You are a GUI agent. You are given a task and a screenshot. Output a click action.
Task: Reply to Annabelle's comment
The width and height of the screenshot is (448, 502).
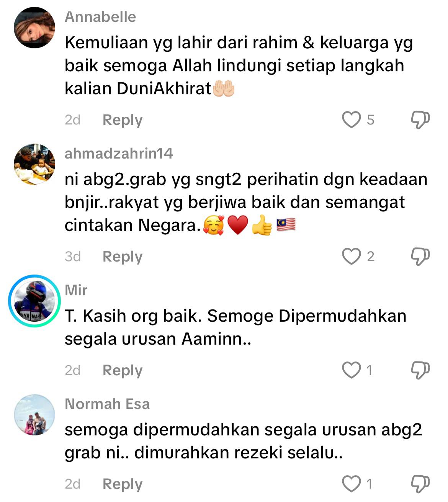[x=123, y=120]
